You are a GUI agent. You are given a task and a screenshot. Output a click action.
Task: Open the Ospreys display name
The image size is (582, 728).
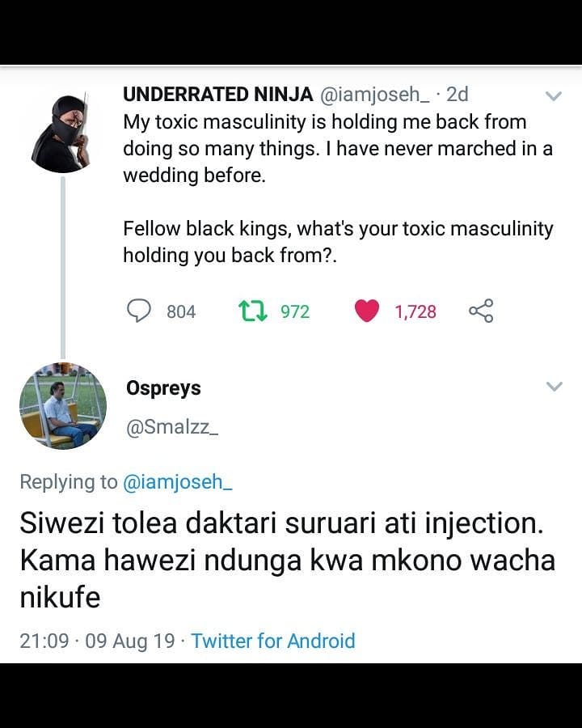coord(163,388)
